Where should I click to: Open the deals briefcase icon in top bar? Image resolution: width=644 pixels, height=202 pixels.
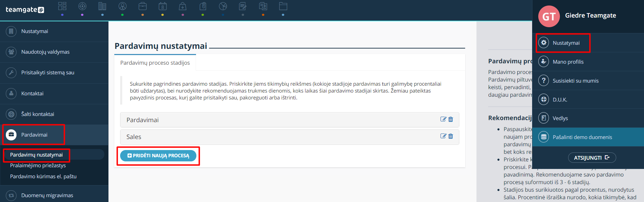(x=142, y=6)
